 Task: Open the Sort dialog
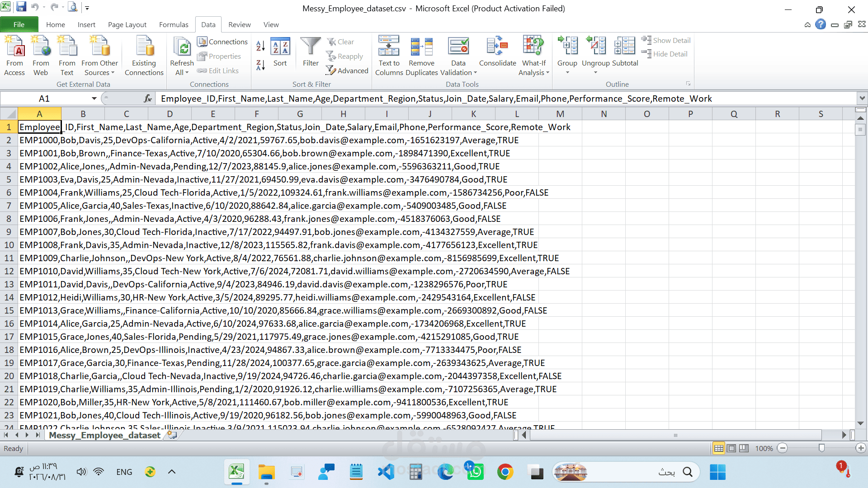[x=280, y=52]
